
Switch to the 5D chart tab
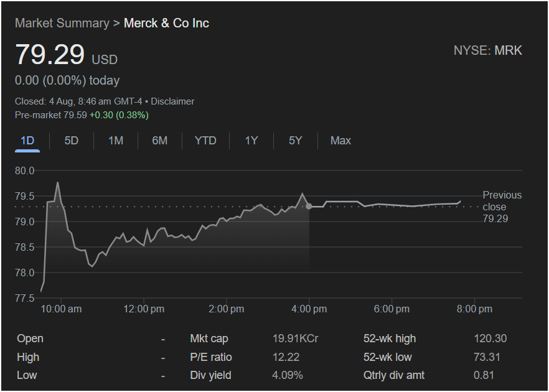point(71,141)
